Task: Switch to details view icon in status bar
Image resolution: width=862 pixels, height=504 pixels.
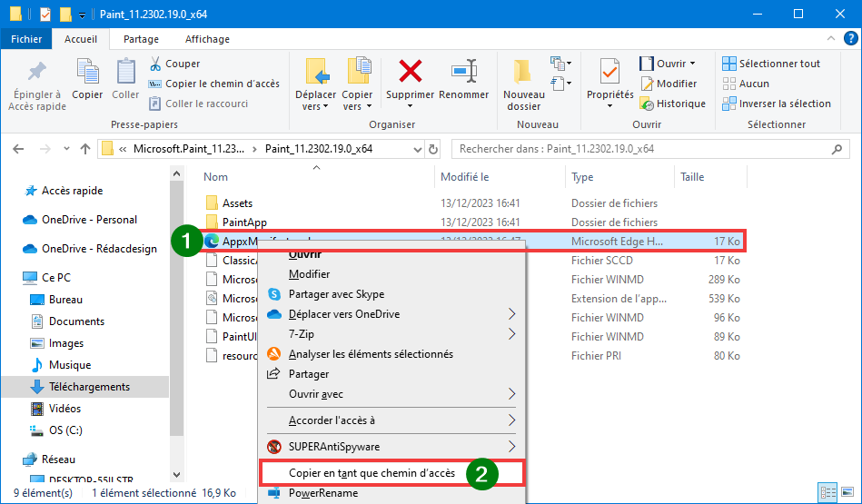Action: click(x=827, y=492)
